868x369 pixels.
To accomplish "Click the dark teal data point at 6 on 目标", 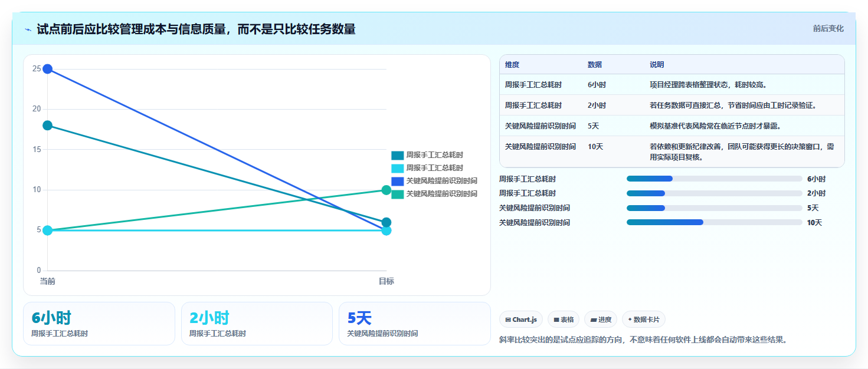I will [x=386, y=222].
